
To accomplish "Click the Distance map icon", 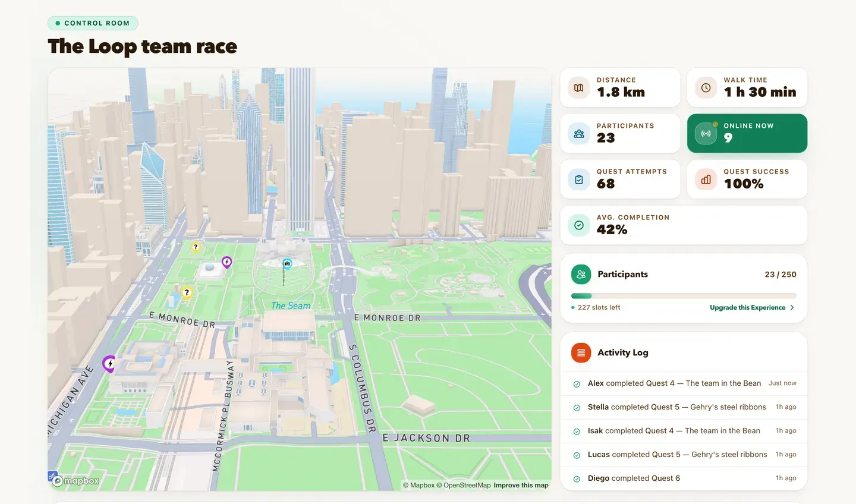I will tap(579, 88).
